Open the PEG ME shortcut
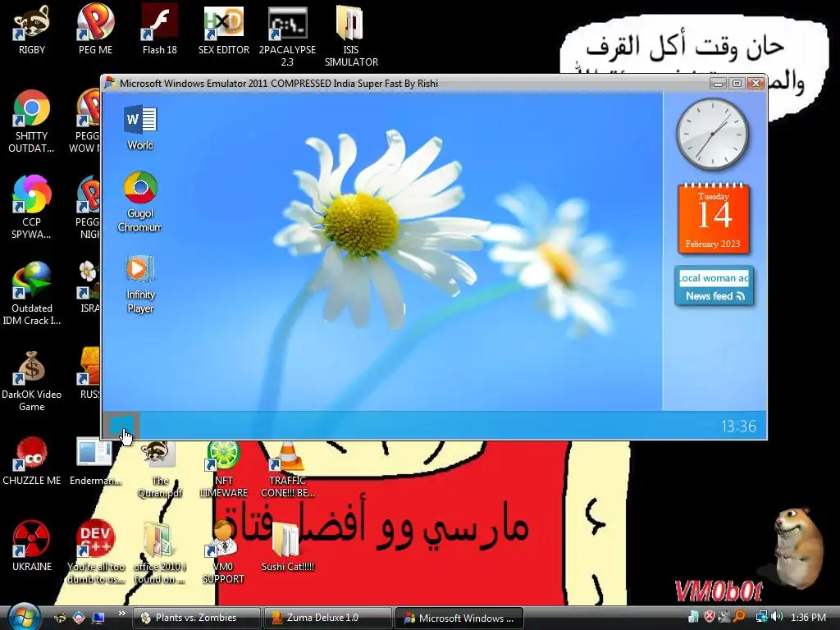 (95, 30)
